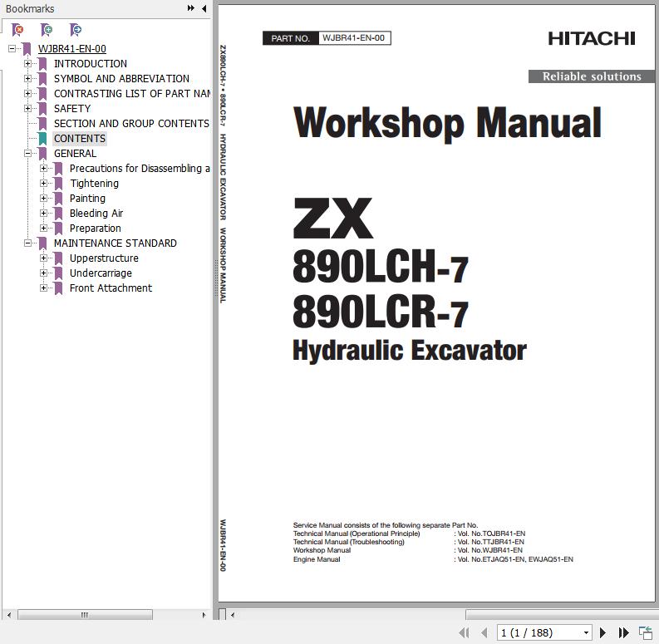Viewport: 659px width, 644px height.
Task: Click the highlighted CONTENTS bookmark icon
Action: [42, 139]
